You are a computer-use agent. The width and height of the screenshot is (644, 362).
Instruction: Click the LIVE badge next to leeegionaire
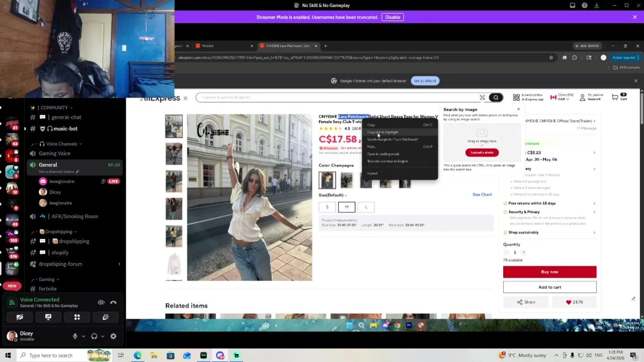[113, 182]
